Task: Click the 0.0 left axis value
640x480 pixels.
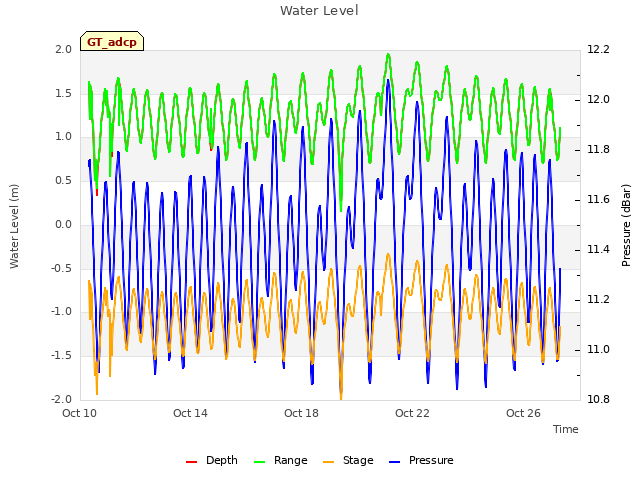Action: 64,224
